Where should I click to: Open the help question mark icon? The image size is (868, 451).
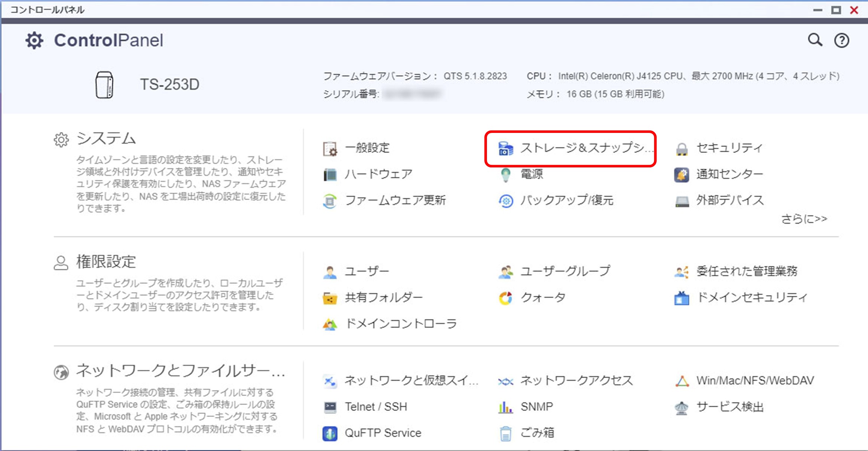click(x=841, y=40)
